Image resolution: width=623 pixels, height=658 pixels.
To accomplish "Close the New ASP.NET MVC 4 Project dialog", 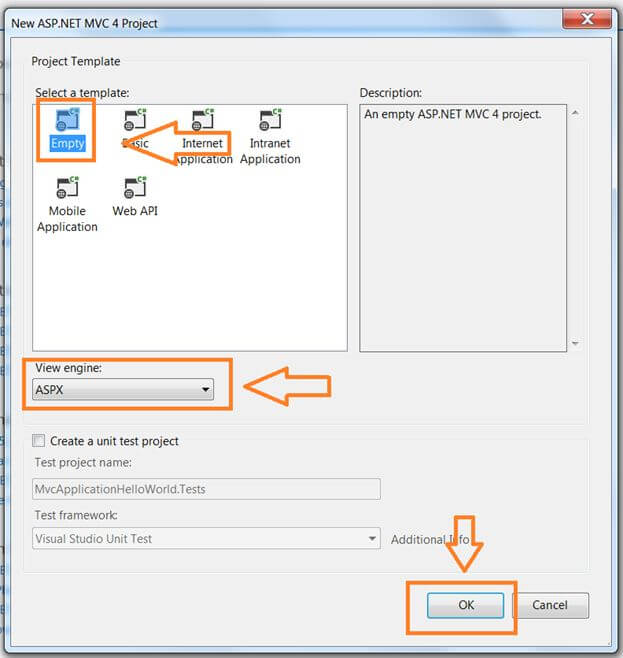I will [587, 19].
